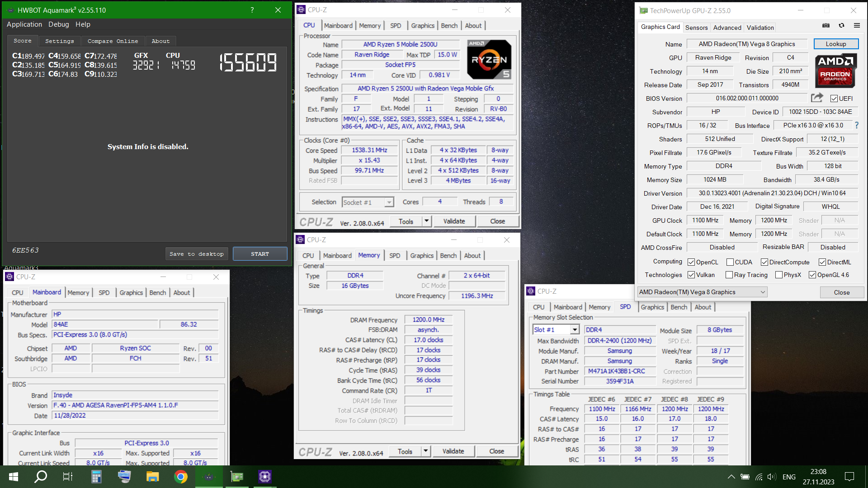Viewport: 868px width, 488px height.
Task: Toggle the DirectML checkbox
Action: 822,262
